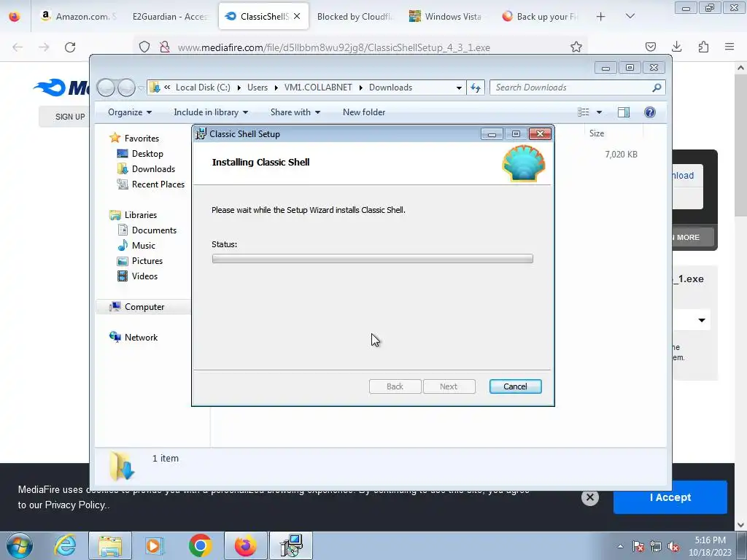Open the Windows Start orb
This screenshot has width=747, height=560.
19,545
